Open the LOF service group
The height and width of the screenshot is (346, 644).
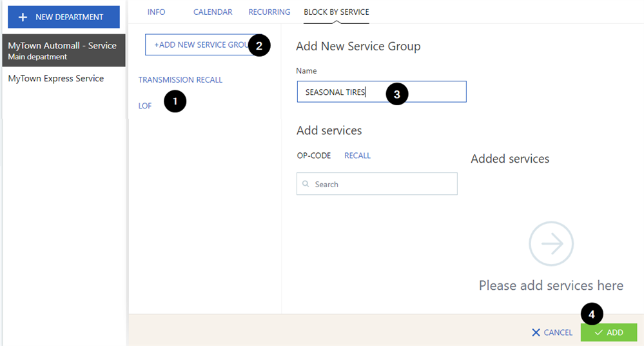145,106
